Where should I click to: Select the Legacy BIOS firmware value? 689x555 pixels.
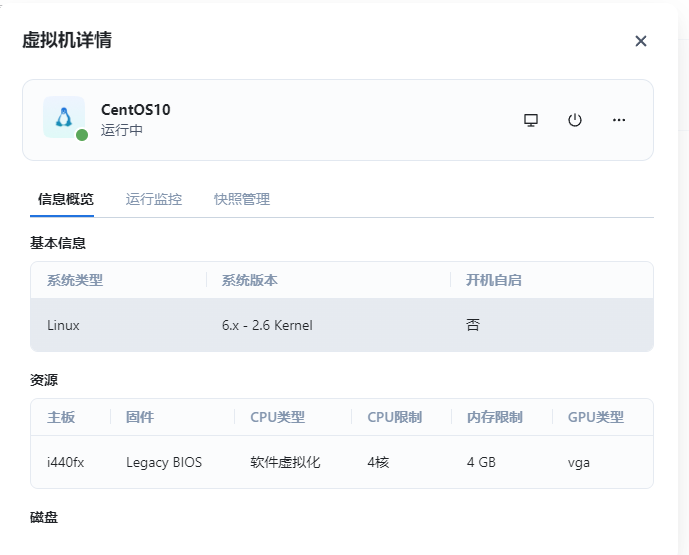click(x=164, y=462)
